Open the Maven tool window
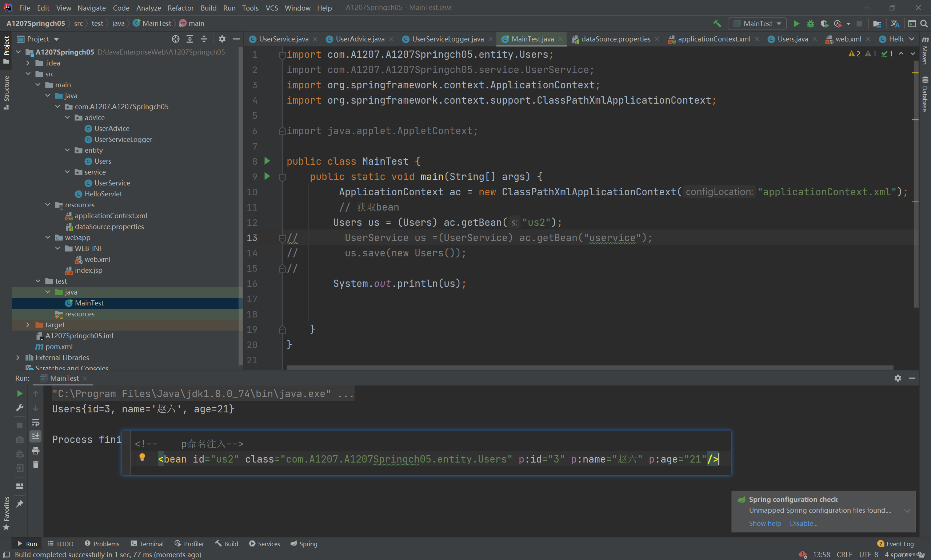The width and height of the screenshot is (931, 560). (925, 51)
